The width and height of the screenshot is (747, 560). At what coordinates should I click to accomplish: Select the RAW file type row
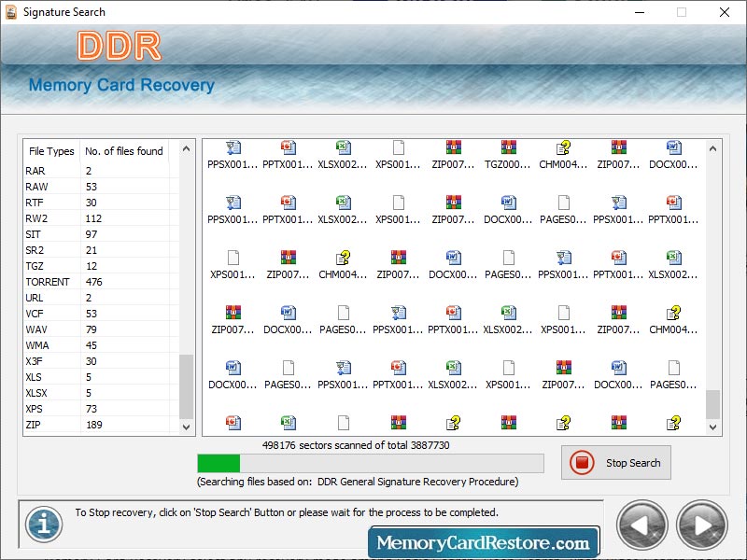click(x=101, y=187)
